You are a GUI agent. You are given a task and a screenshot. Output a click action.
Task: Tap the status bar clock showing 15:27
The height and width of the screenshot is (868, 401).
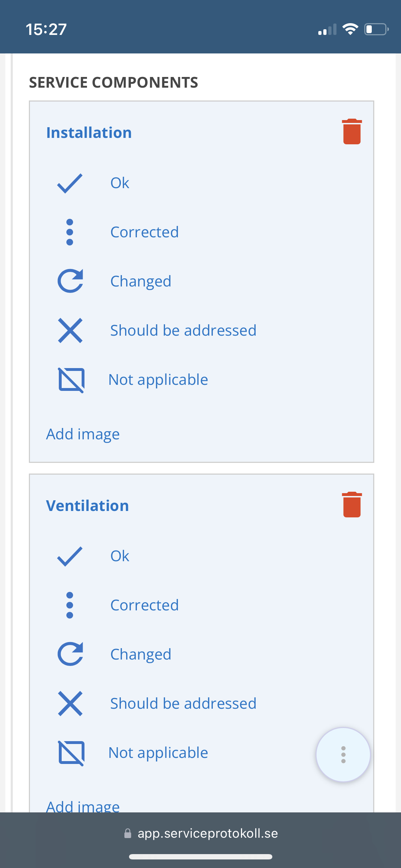click(46, 29)
